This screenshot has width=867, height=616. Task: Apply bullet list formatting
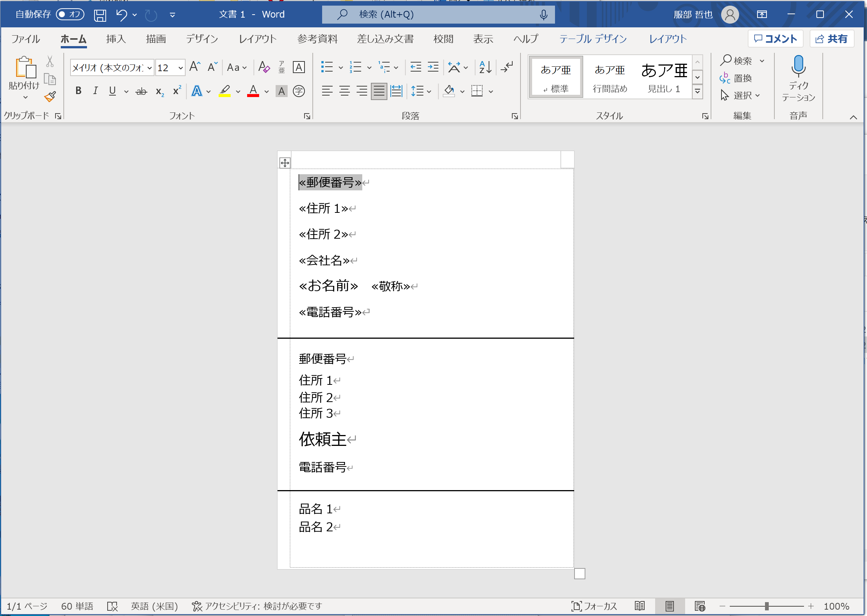click(x=327, y=67)
